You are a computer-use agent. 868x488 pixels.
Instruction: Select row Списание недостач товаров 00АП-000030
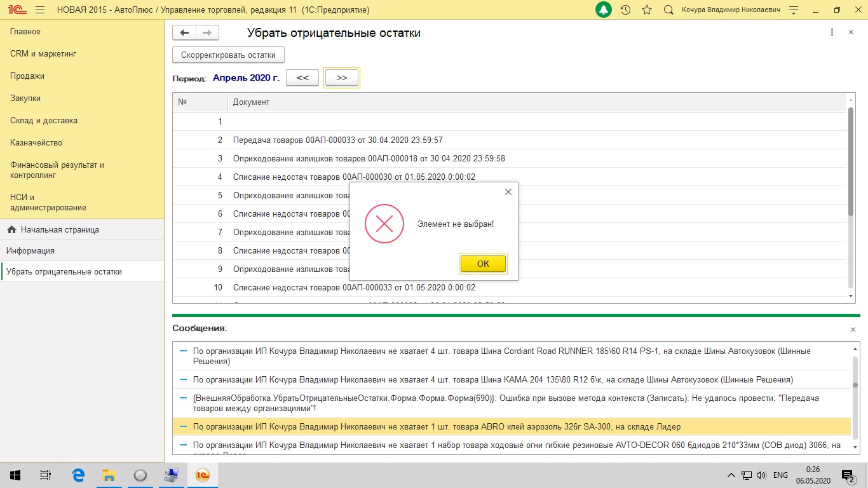510,177
